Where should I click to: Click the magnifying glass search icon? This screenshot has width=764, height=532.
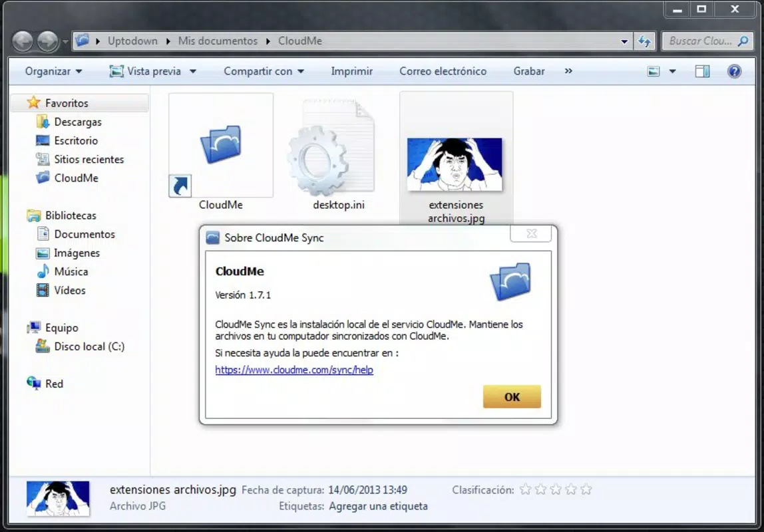[x=743, y=41]
